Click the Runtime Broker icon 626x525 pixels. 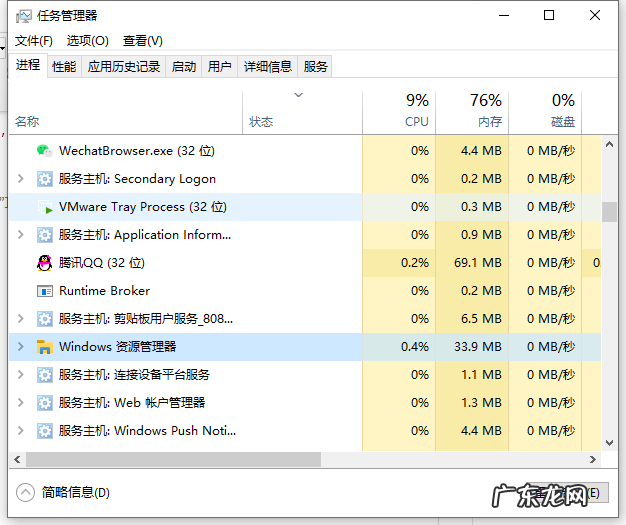[x=45, y=291]
